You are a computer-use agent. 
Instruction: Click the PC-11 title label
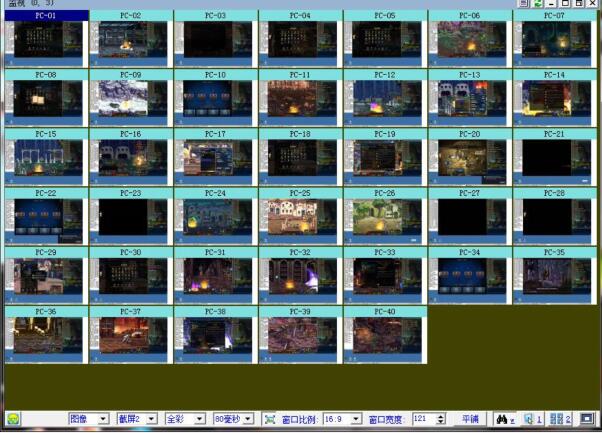coord(300,74)
